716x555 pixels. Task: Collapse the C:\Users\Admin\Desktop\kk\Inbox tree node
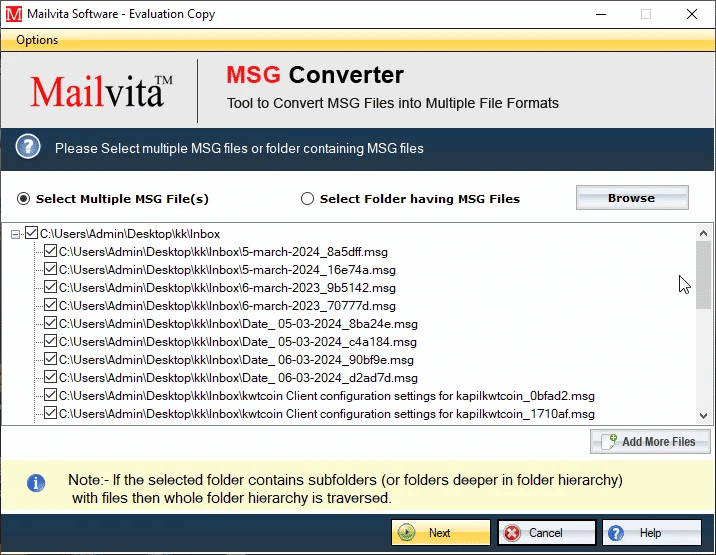click(16, 234)
